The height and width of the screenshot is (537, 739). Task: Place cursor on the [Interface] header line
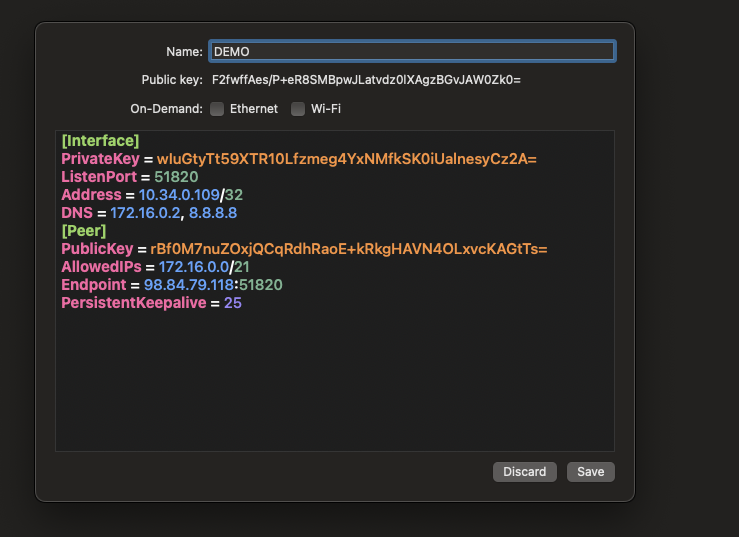[x=100, y=140]
